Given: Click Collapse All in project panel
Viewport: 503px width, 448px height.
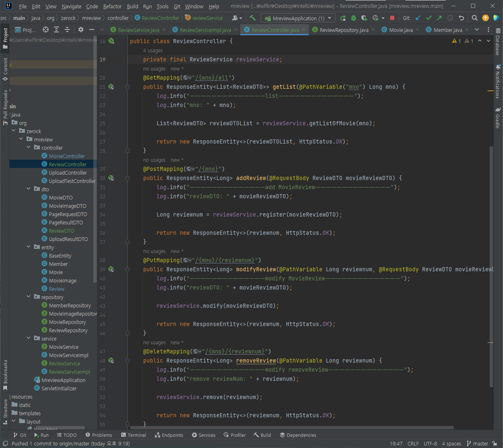Looking at the screenshot, I should (x=67, y=29).
